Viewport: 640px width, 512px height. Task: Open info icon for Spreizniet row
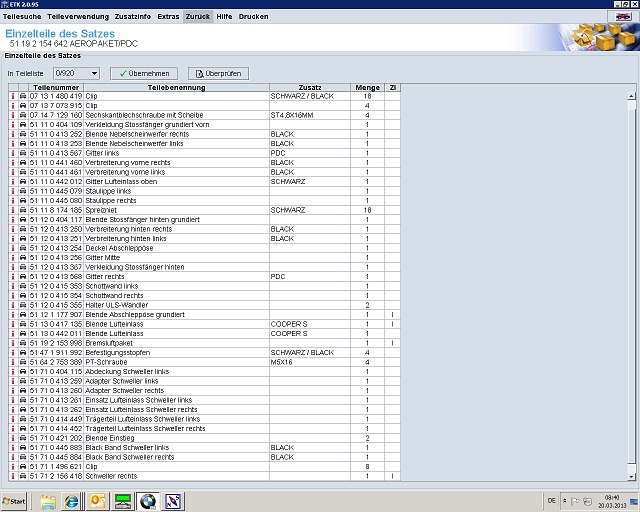tap(13, 210)
